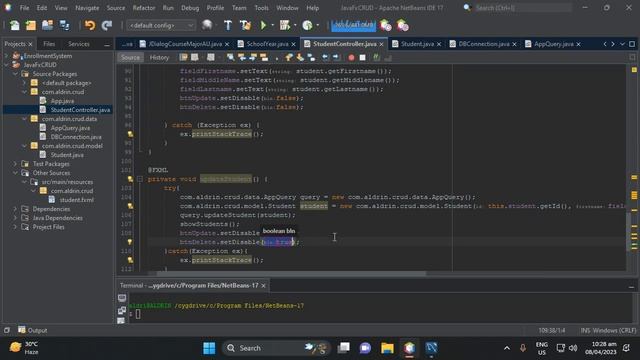The height and width of the screenshot is (360, 640).
Task: Click the Shift Line Right editor icon
Action: point(336,58)
